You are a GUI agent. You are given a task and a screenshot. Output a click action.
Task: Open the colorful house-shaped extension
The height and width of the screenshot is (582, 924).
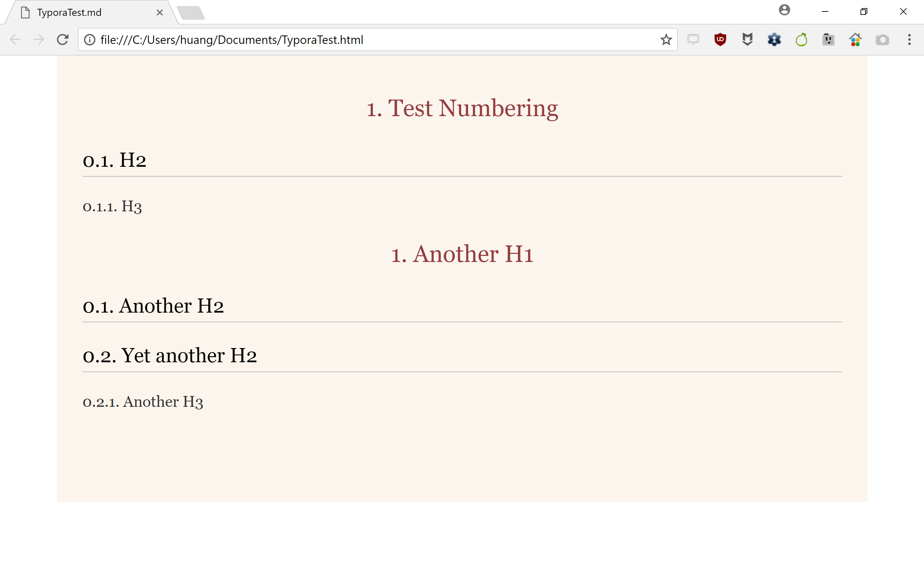click(855, 39)
